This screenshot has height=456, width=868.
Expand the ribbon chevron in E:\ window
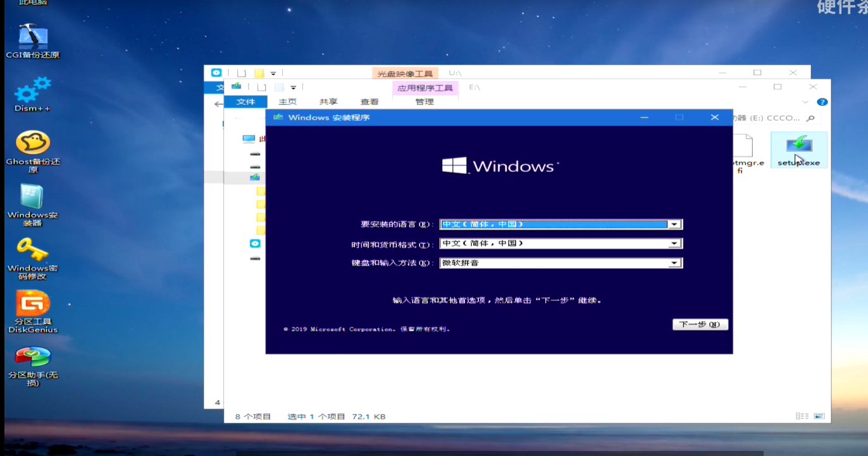(805, 102)
